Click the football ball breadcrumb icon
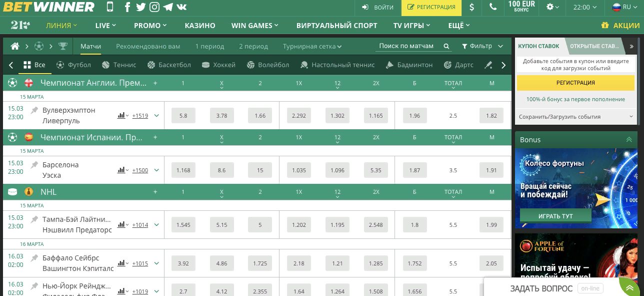The image size is (644, 296). [39, 46]
